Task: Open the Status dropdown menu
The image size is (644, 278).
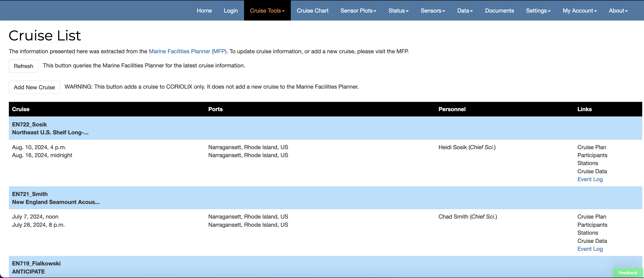Action: [x=398, y=10]
